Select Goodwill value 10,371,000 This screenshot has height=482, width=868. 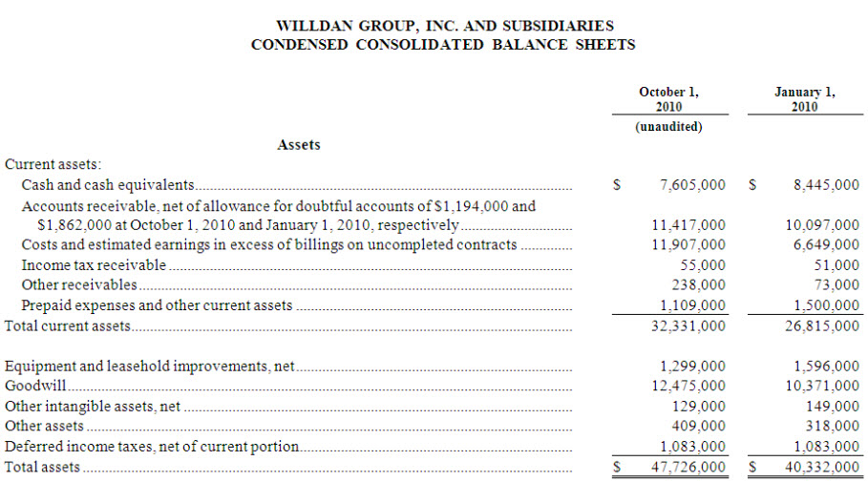click(821, 386)
